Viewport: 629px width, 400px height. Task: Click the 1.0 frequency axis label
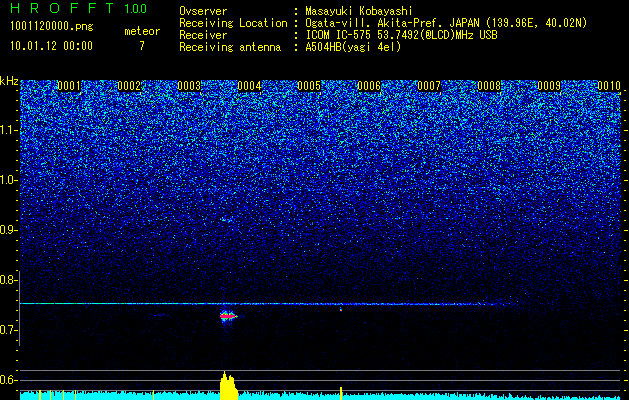coord(9,181)
